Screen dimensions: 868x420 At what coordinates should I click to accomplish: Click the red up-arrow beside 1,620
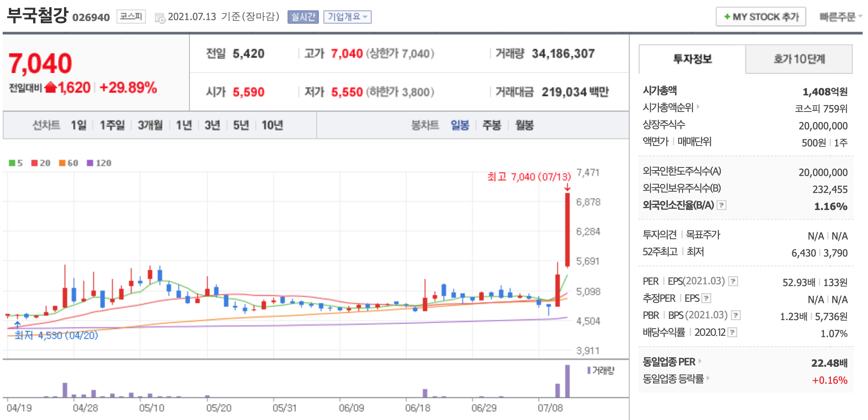click(x=51, y=87)
